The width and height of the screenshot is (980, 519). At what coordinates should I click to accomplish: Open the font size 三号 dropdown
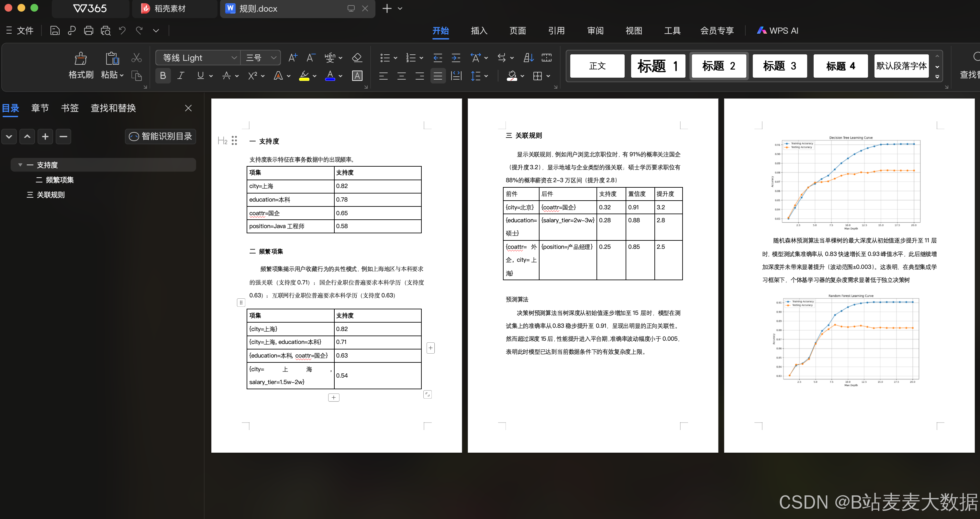tap(261, 58)
